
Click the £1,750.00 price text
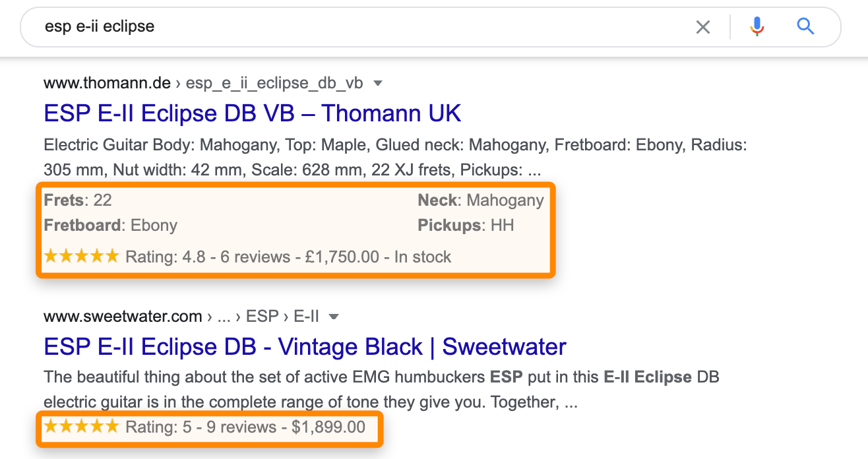coord(342,257)
